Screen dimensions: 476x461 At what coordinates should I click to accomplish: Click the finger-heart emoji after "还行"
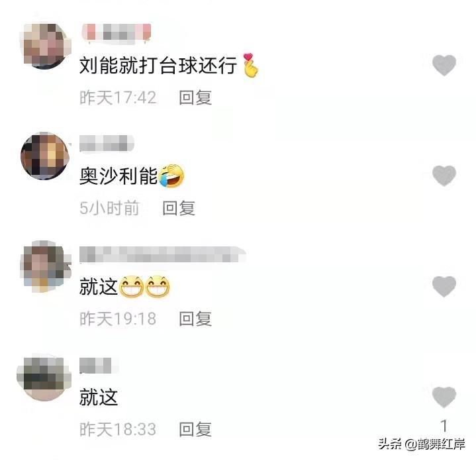click(x=251, y=65)
